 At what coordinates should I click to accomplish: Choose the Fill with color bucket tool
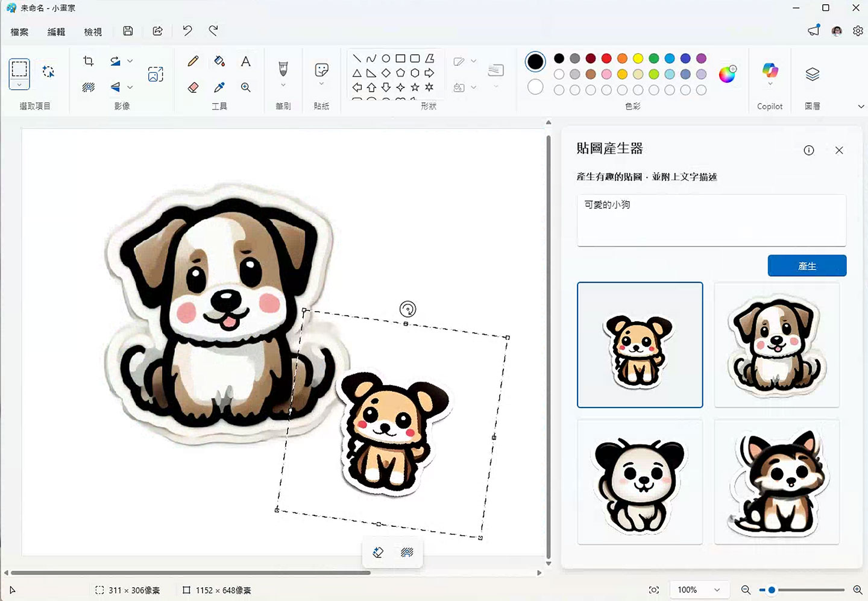pos(219,61)
